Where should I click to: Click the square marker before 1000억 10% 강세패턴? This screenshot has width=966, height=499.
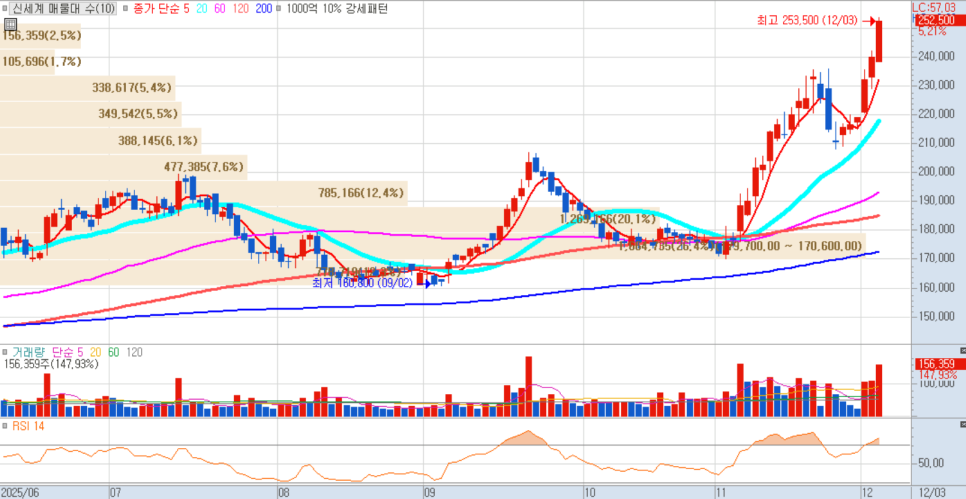coord(280,9)
